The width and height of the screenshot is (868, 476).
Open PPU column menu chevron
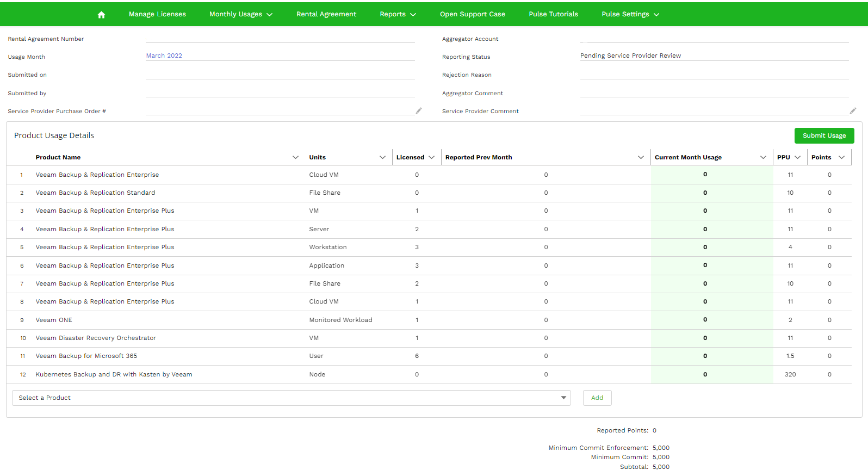(798, 158)
